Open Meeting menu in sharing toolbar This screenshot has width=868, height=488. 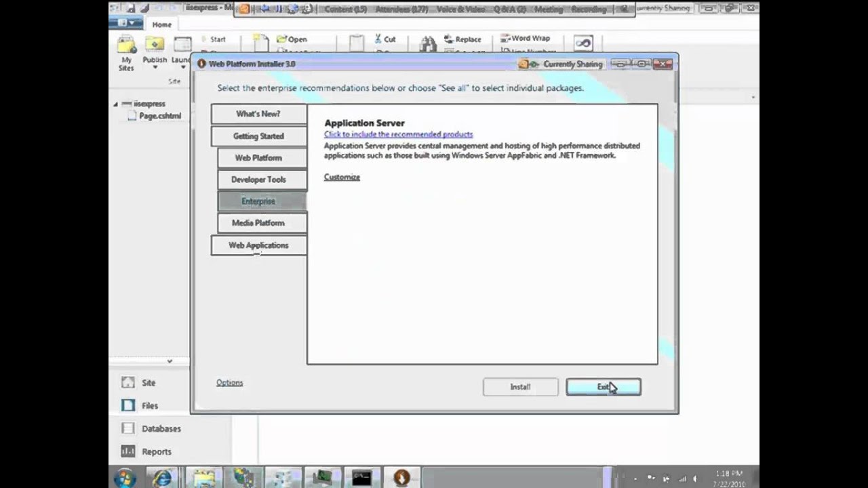coord(548,9)
